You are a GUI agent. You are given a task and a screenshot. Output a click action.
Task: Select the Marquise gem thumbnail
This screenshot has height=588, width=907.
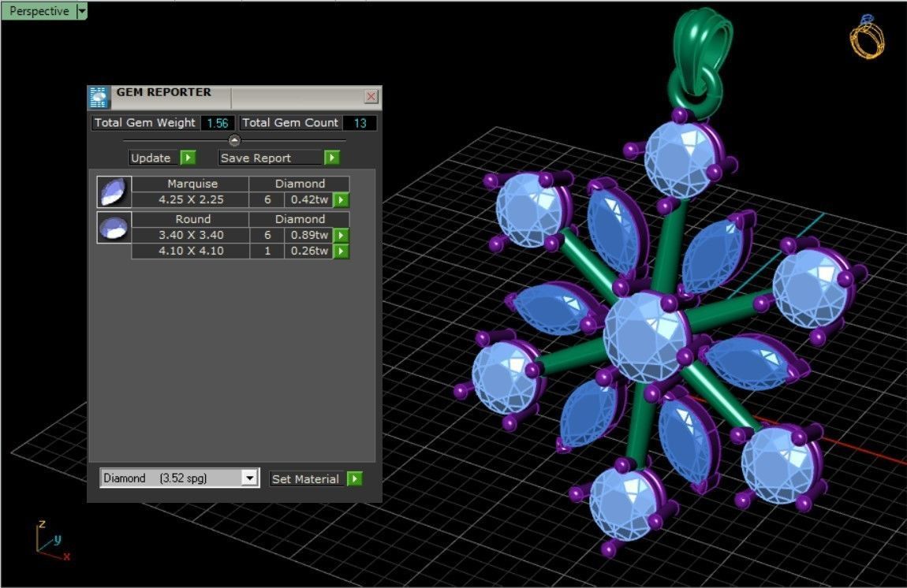(114, 192)
